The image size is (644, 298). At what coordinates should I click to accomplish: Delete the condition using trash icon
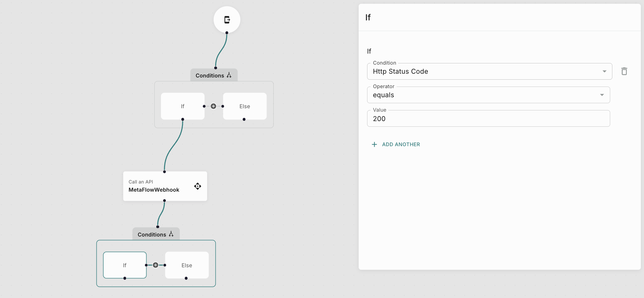[x=624, y=72]
